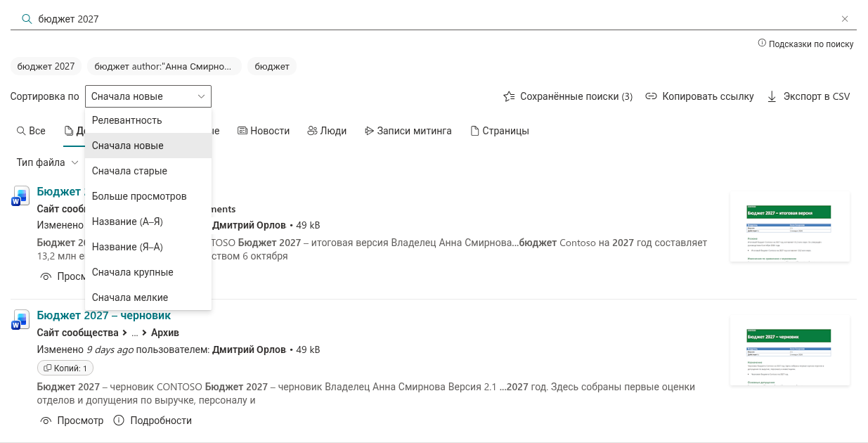Click the Копий: 1 badge
This screenshot has height=443, width=868.
coord(65,368)
